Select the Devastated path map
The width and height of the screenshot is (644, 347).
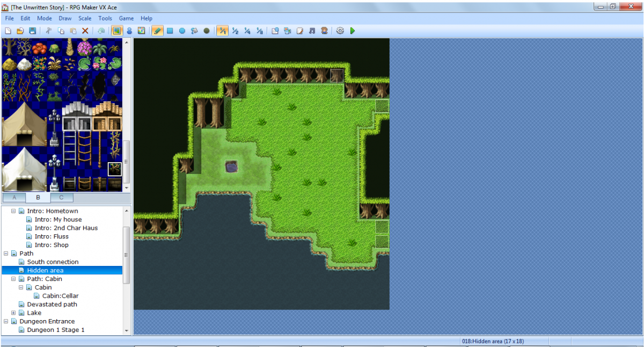click(x=52, y=304)
